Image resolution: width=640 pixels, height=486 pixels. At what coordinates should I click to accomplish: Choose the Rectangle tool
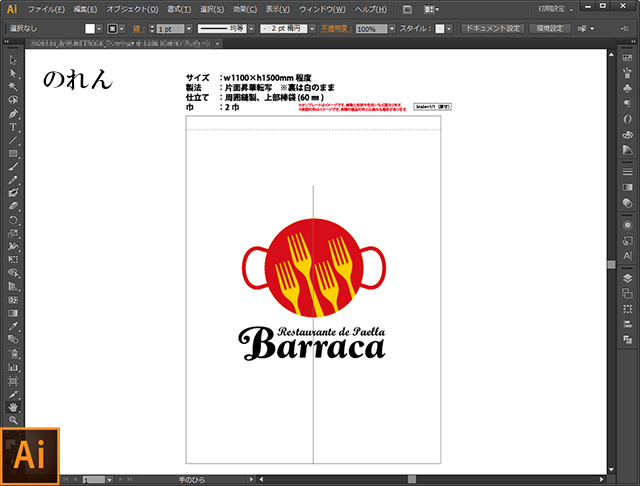[13, 153]
